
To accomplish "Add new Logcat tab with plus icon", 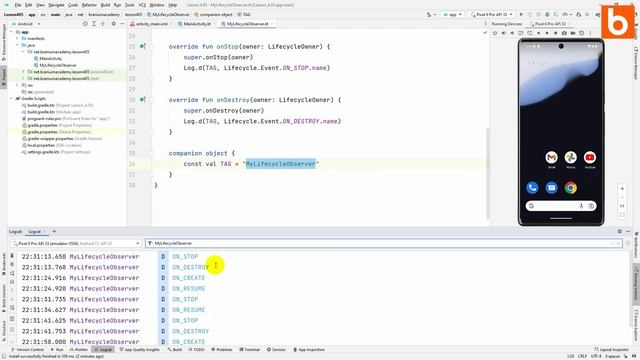I will tap(54, 231).
